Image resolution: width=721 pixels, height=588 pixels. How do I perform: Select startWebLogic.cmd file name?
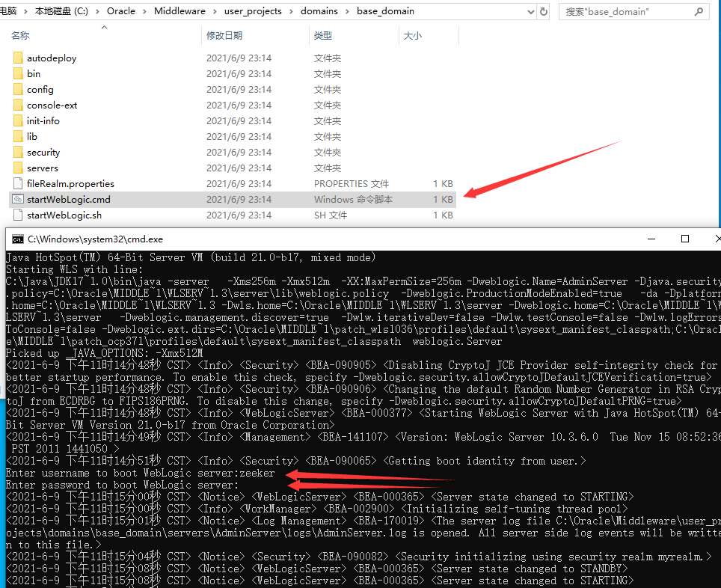[69, 199]
